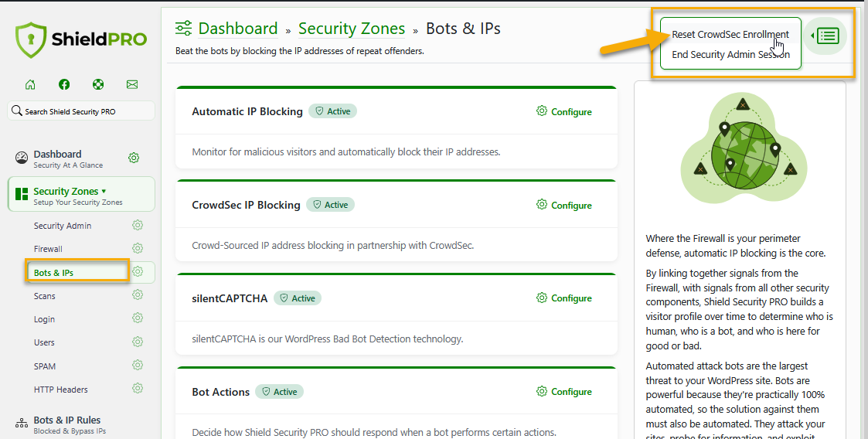The width and height of the screenshot is (868, 439).
Task: Open gear icon next to Login
Action: point(138,318)
